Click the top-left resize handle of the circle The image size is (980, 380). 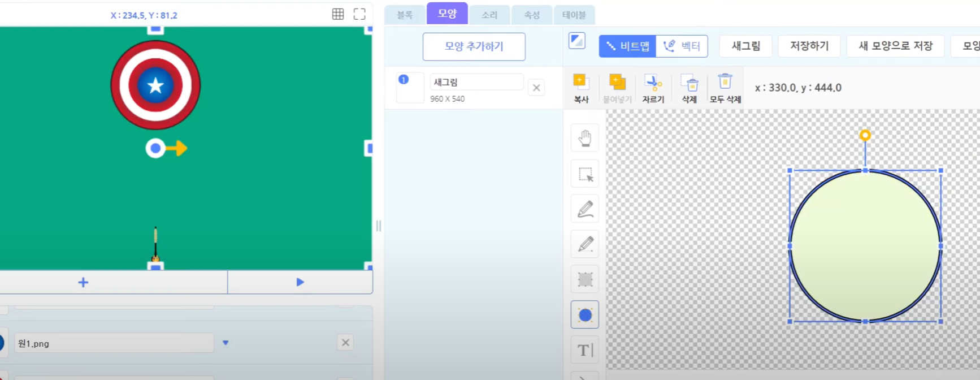(790, 170)
